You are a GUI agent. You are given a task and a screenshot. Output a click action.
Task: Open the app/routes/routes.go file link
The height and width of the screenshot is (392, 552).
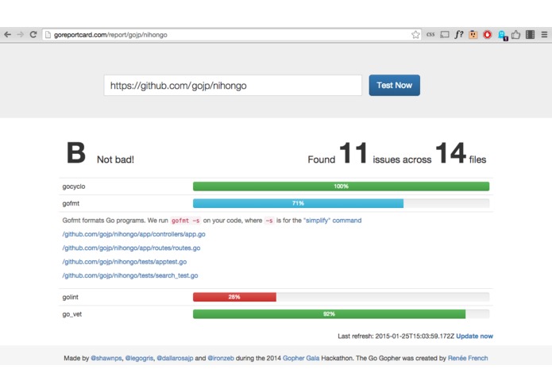point(131,248)
